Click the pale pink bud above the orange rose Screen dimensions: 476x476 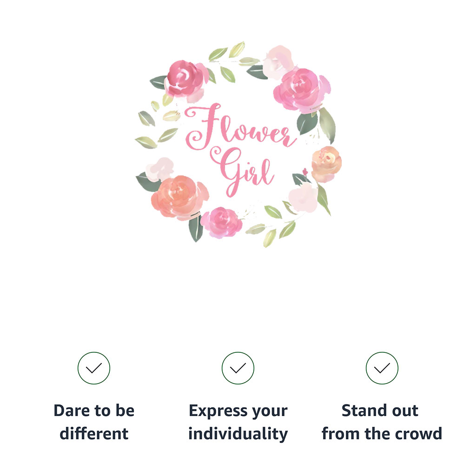click(x=160, y=167)
